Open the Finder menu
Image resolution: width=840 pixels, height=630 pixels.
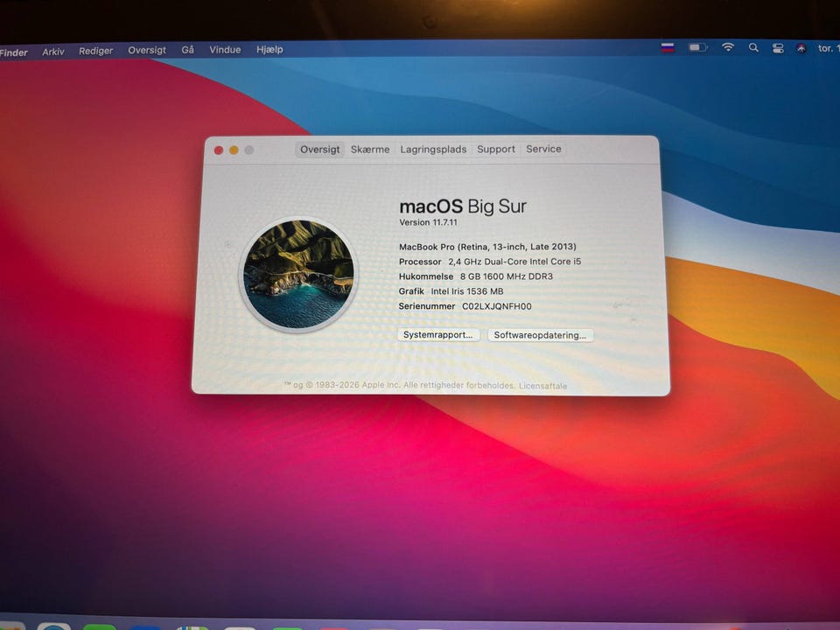(13, 52)
